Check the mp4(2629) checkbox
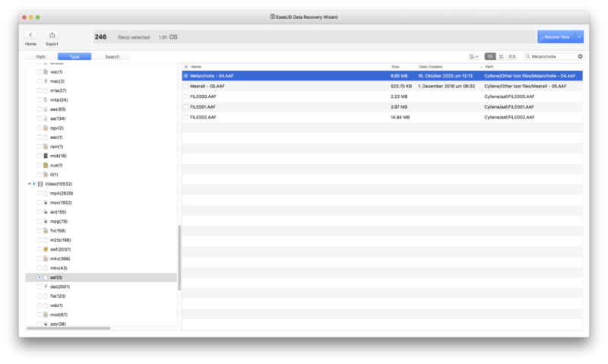 [40, 194]
